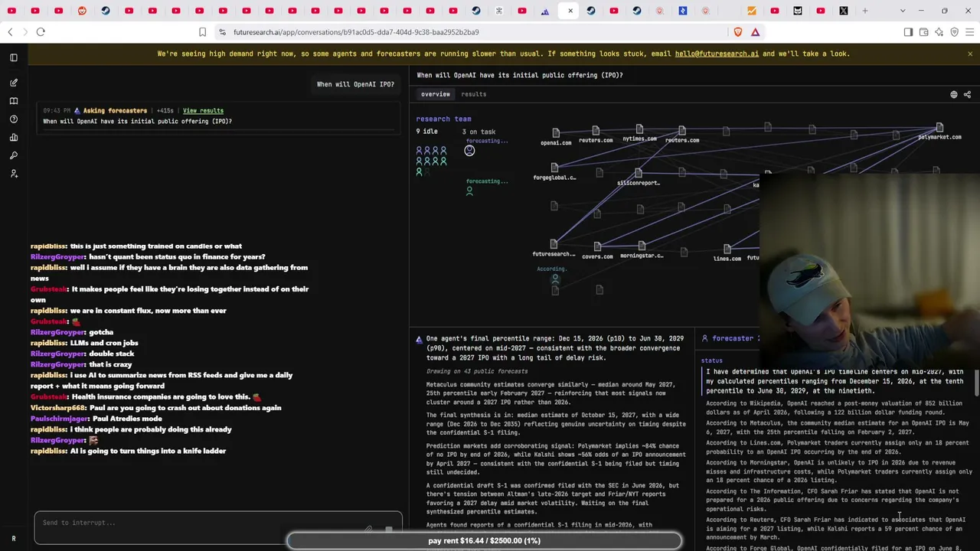Switch to the overview tab
The height and width of the screenshot is (551, 980).
tap(436, 94)
